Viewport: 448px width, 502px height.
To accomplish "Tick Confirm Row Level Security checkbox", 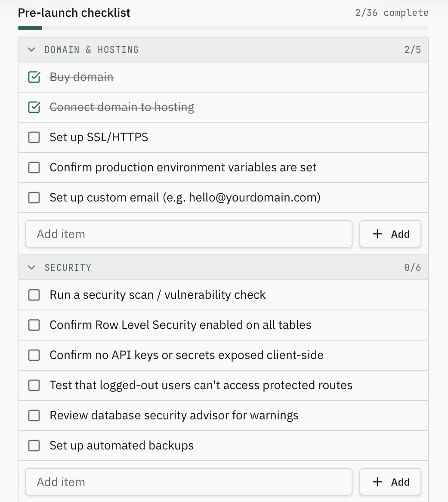I will click(34, 325).
